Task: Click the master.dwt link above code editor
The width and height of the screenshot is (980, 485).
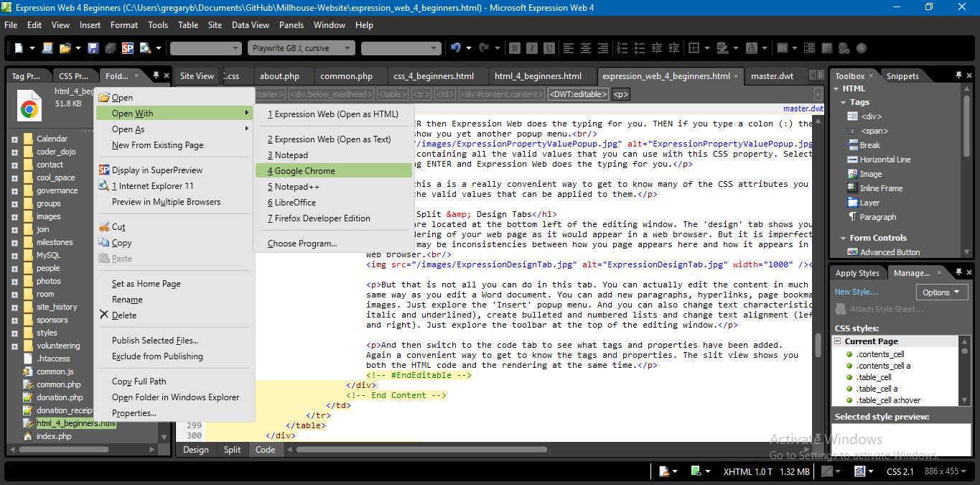Action: [803, 109]
